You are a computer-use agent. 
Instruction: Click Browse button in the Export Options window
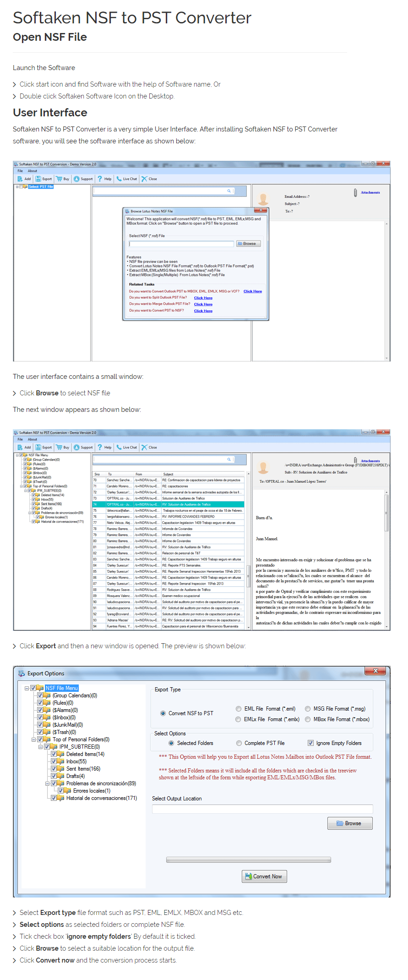point(350,823)
